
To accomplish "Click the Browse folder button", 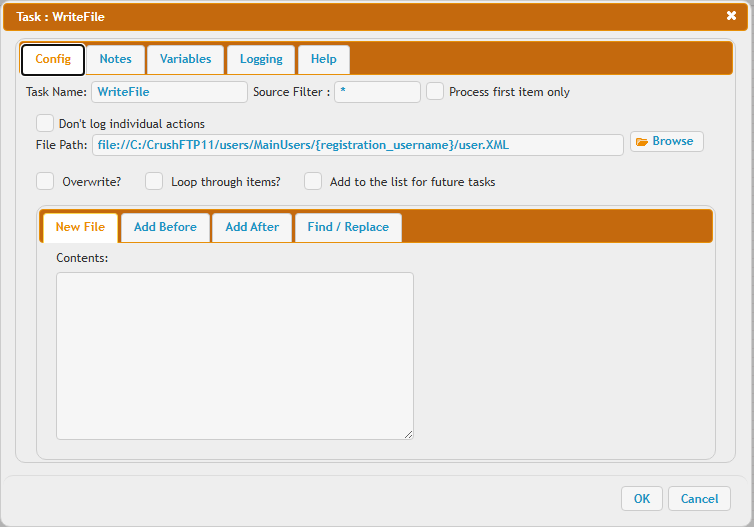I will coord(666,142).
